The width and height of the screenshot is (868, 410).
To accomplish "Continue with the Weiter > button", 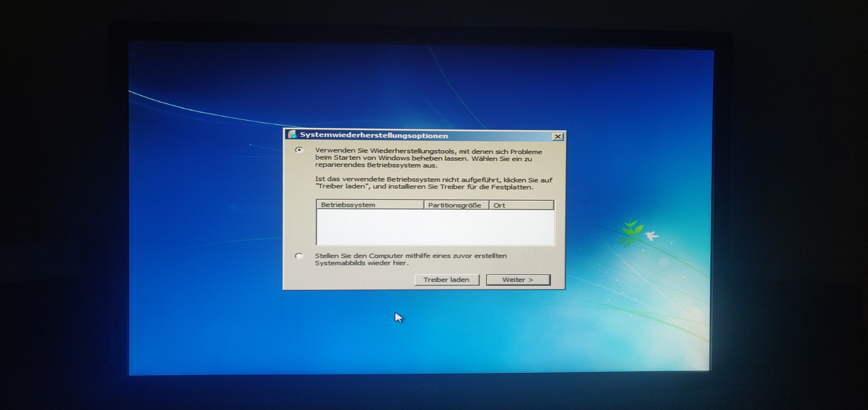I will [518, 280].
